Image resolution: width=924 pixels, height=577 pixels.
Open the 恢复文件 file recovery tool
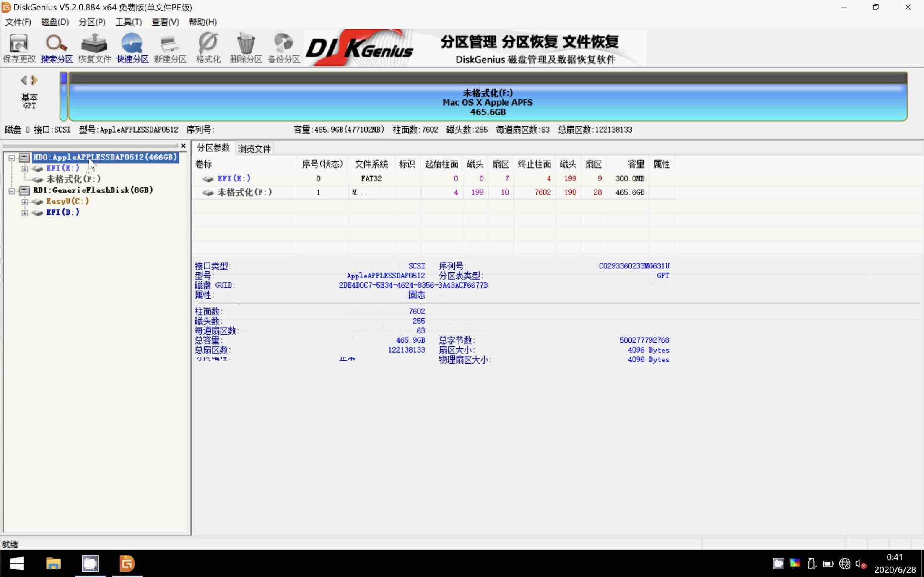point(94,48)
